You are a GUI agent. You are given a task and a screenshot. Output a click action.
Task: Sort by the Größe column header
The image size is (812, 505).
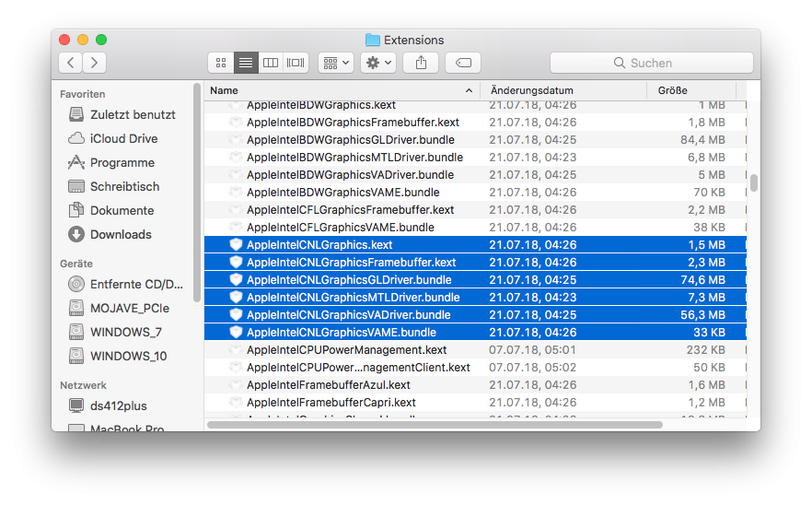pyautogui.click(x=691, y=90)
